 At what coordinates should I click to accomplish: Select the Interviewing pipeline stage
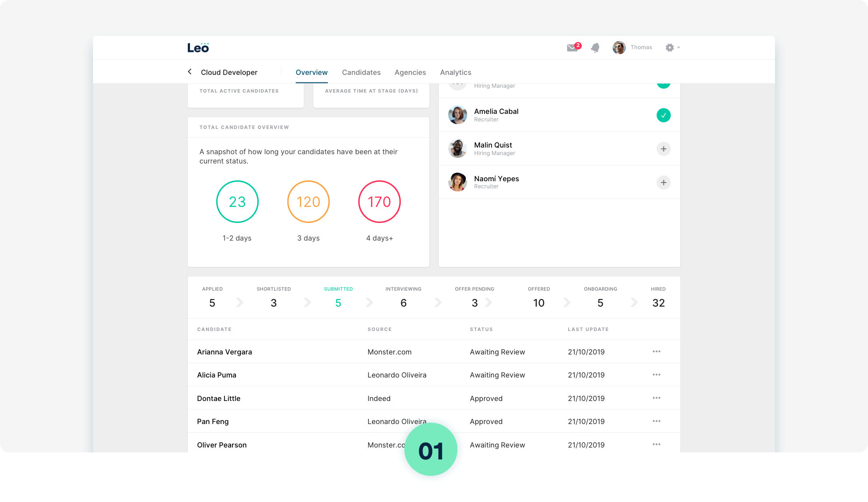tap(403, 297)
